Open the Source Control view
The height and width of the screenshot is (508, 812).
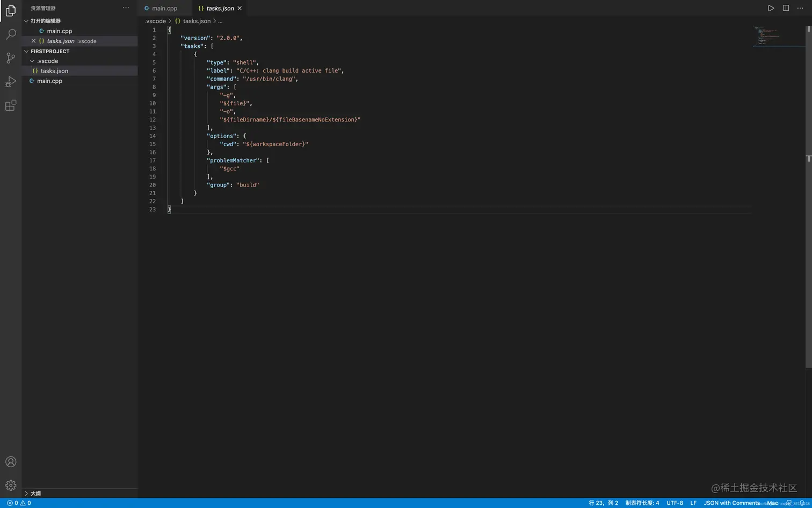[11, 58]
